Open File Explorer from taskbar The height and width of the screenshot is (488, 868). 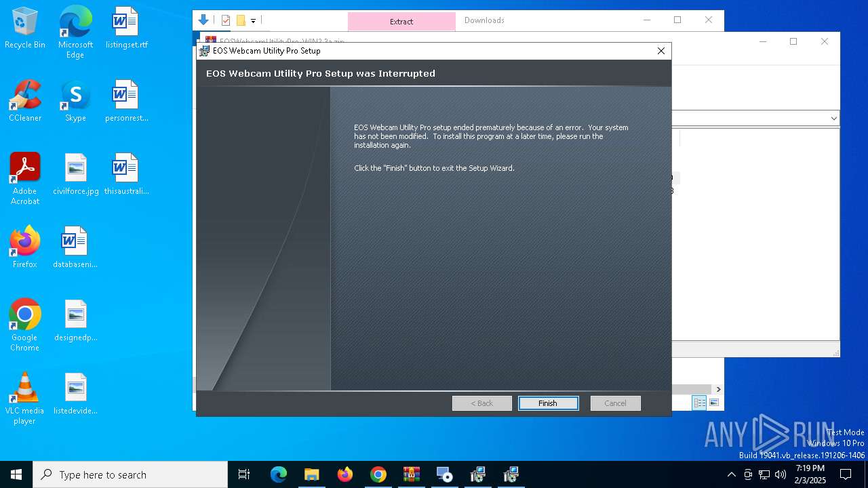tap(312, 474)
